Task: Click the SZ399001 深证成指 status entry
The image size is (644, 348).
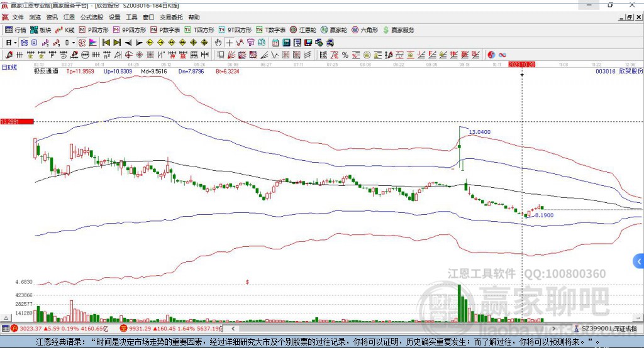Action: pyautogui.click(x=606, y=329)
